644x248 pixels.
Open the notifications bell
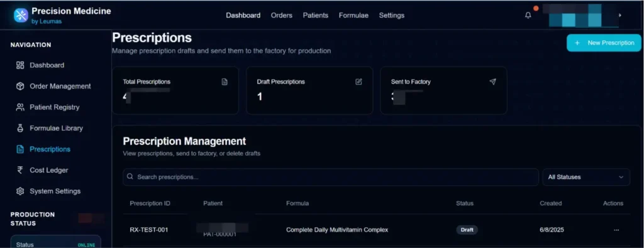point(528,15)
